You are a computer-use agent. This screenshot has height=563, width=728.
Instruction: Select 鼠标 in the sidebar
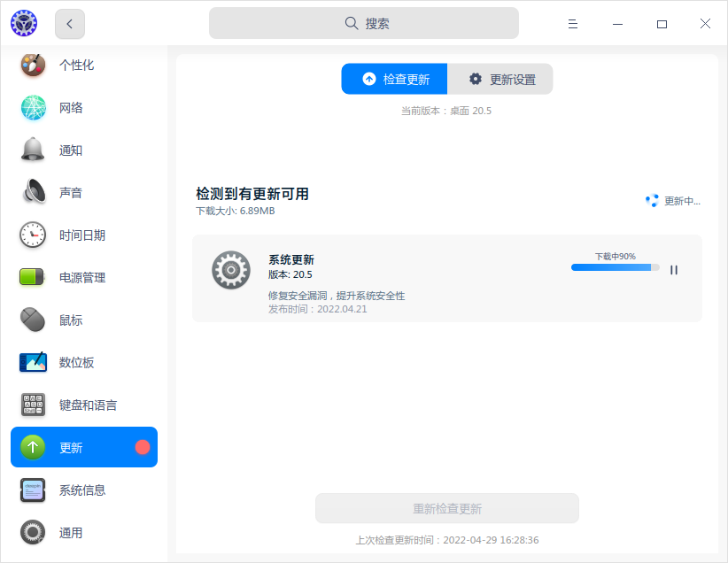pyautogui.click(x=84, y=320)
